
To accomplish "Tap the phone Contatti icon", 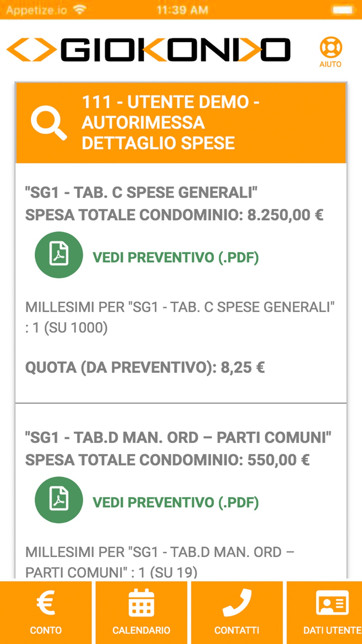I will pyautogui.click(x=237, y=603).
